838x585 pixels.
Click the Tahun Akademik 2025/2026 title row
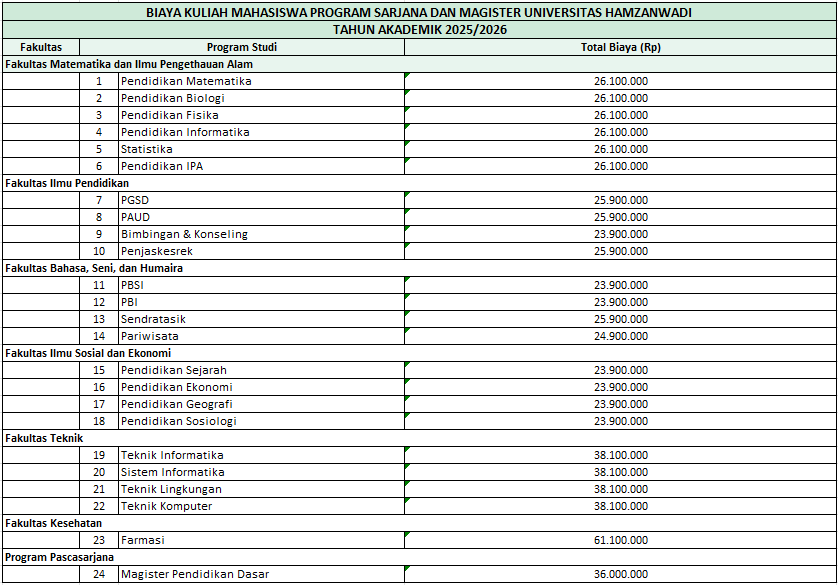tap(419, 30)
